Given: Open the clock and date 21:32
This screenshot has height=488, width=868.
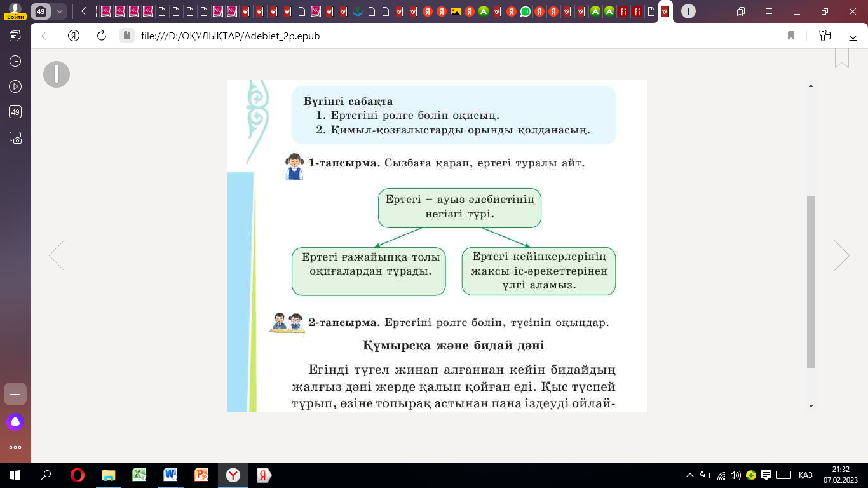Looking at the screenshot, I should (x=839, y=475).
